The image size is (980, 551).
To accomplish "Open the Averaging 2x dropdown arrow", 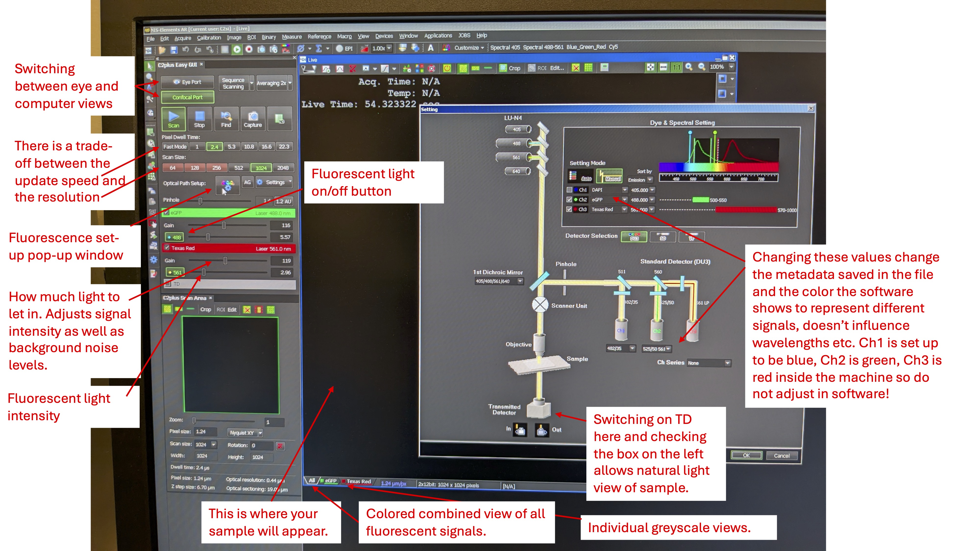I will (x=290, y=83).
